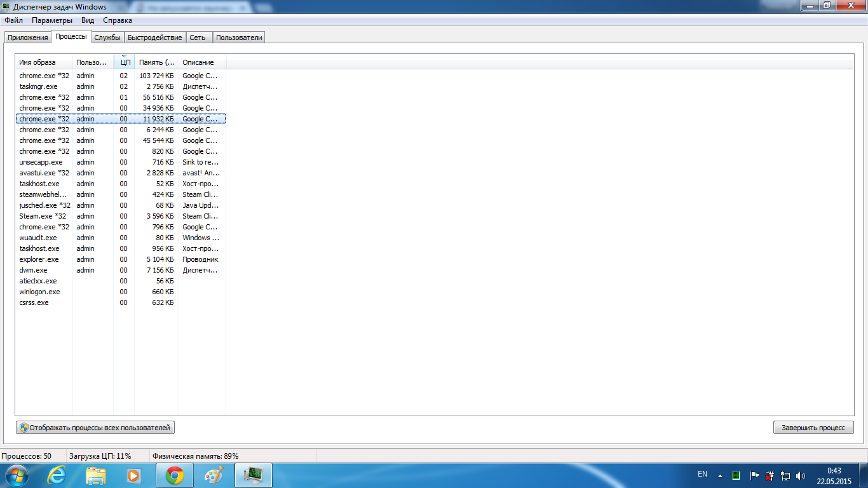Open the Файл menu
This screenshot has height=488, width=868.
tap(13, 20)
